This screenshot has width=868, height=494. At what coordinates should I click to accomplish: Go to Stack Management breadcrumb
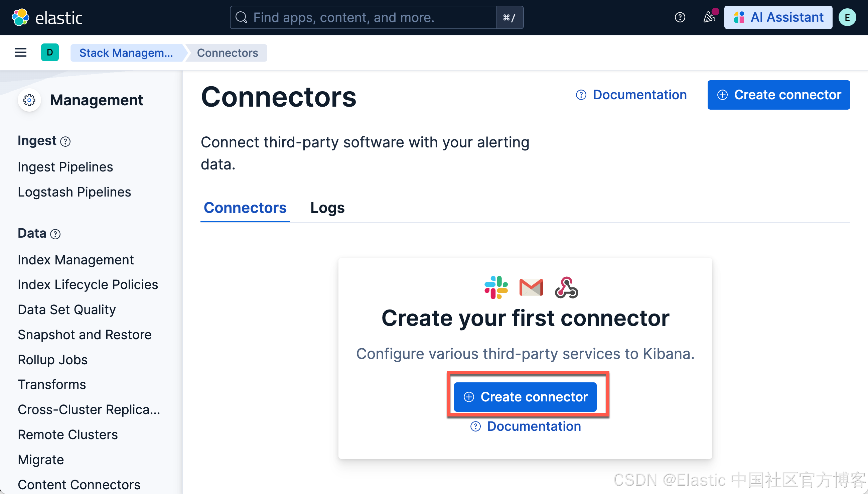pyautogui.click(x=126, y=53)
